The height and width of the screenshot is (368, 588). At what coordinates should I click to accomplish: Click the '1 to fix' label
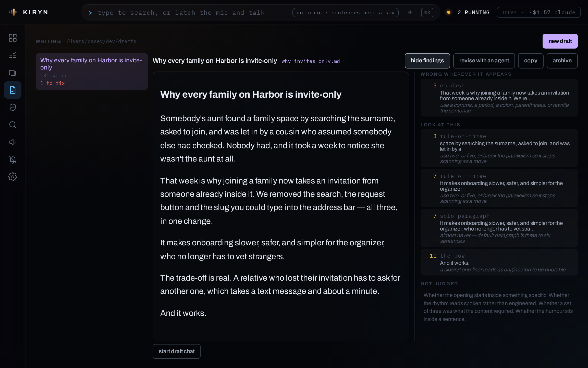pyautogui.click(x=53, y=83)
